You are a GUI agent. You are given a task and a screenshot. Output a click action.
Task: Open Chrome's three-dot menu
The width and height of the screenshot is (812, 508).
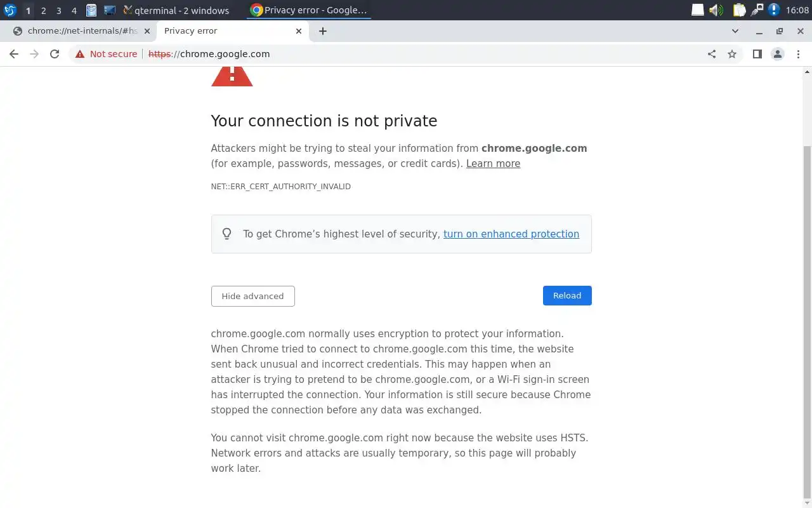(798, 54)
